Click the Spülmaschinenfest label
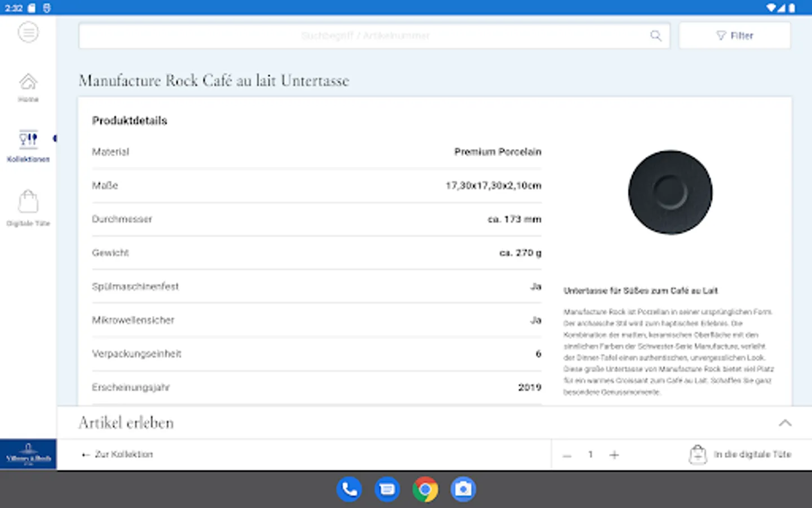The image size is (812, 508). (135, 286)
